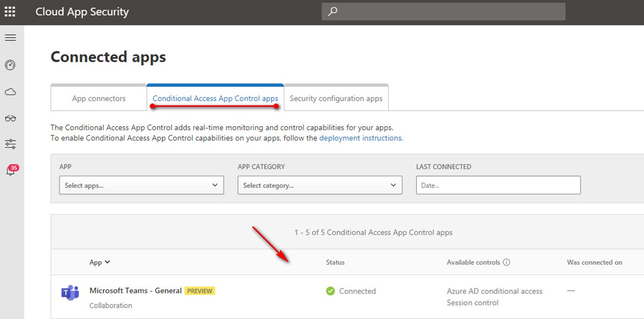Image resolution: width=644 pixels, height=319 pixels.
Task: Switch to Security configuration apps tab
Action: pos(336,98)
